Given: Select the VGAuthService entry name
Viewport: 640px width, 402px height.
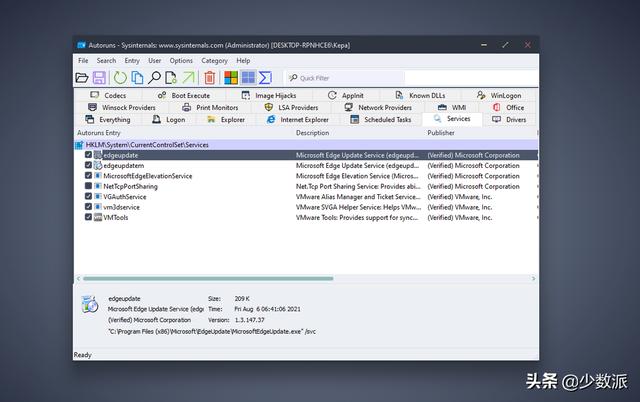Looking at the screenshot, I should click(x=124, y=197).
